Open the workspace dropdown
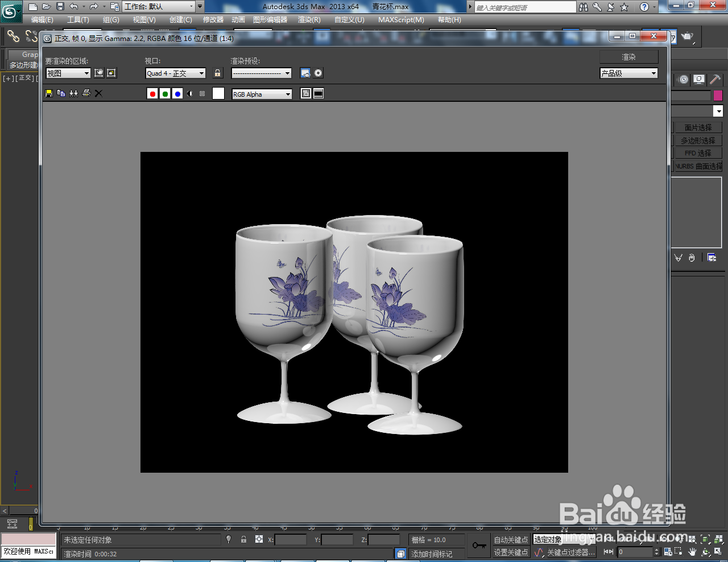Image resolution: width=728 pixels, height=562 pixels. (x=159, y=7)
